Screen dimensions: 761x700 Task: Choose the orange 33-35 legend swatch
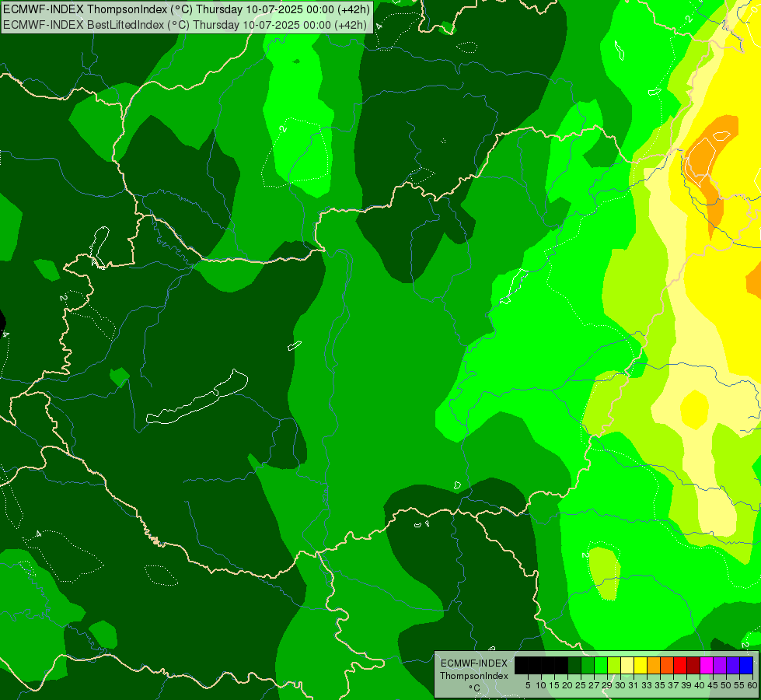[654, 666]
